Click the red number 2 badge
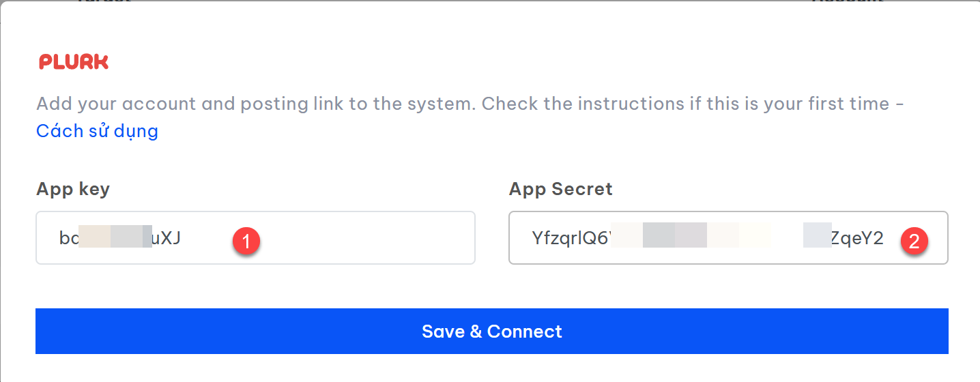This screenshot has height=382, width=980. [x=914, y=240]
